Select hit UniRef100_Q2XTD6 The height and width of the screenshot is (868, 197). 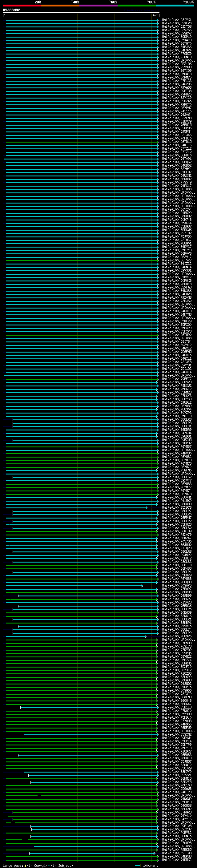[176, 26]
